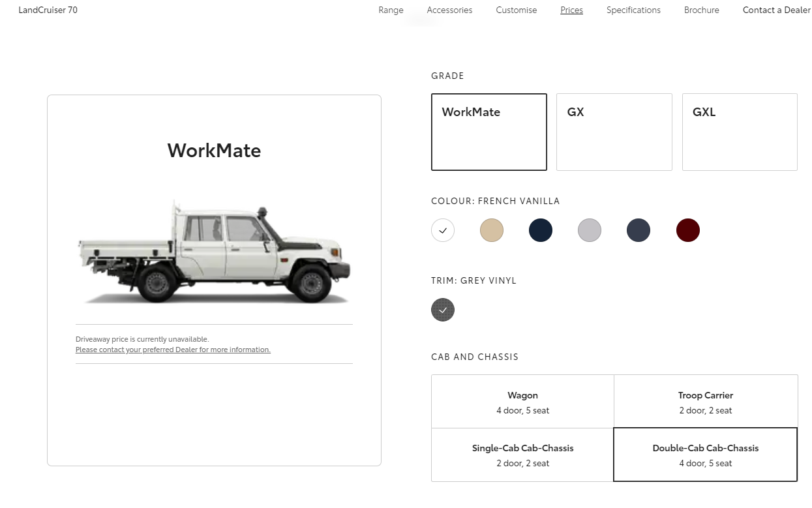The width and height of the screenshot is (812, 508).
Task: Click 'Driveaway price is currently unavailable' text
Action: pos(142,339)
